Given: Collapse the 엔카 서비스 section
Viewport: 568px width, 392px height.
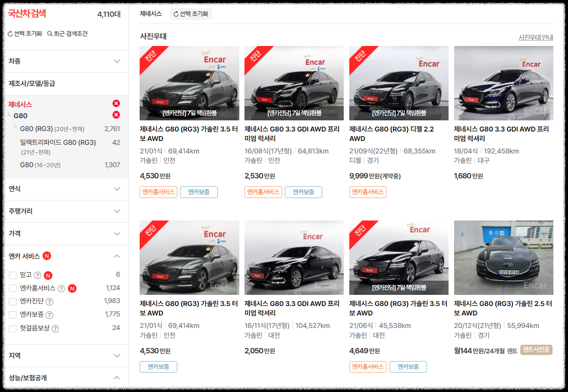Looking at the screenshot, I should [117, 256].
